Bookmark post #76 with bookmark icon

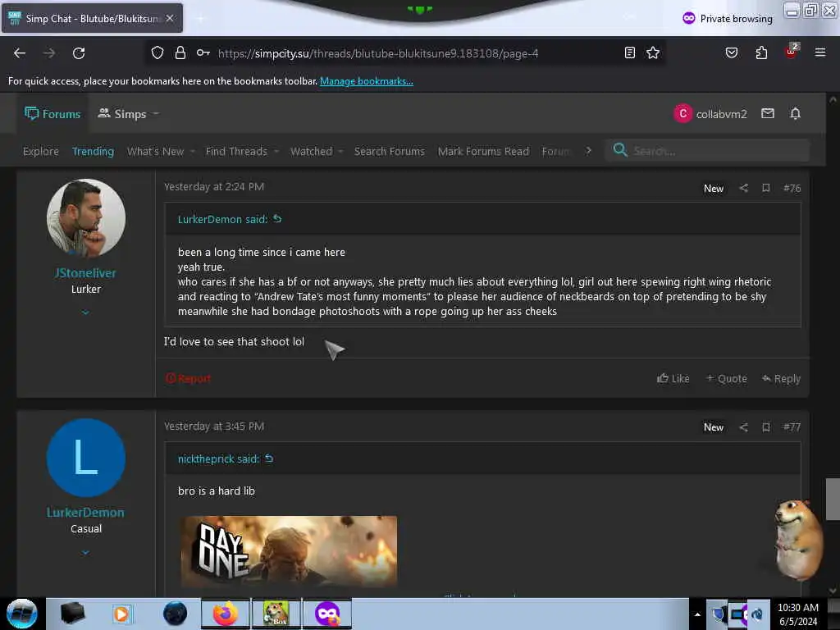coord(766,188)
